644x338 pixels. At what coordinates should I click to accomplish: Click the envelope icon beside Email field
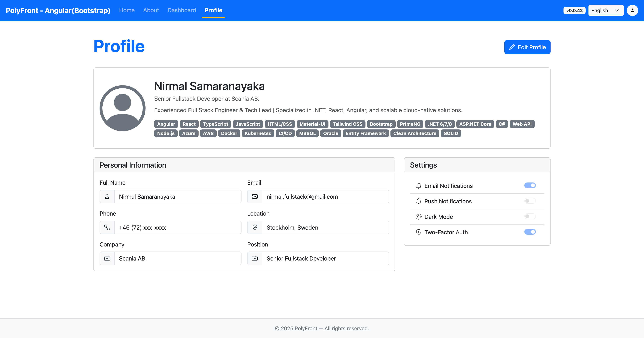click(255, 196)
